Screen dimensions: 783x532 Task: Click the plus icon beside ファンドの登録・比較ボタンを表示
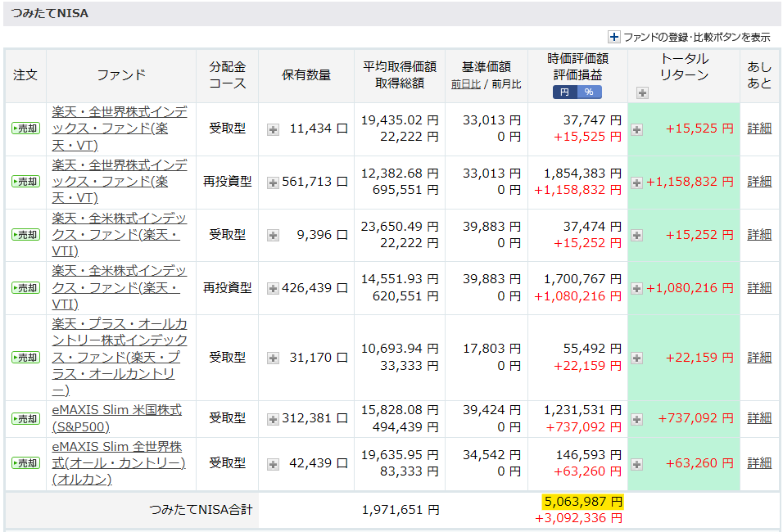tap(614, 37)
